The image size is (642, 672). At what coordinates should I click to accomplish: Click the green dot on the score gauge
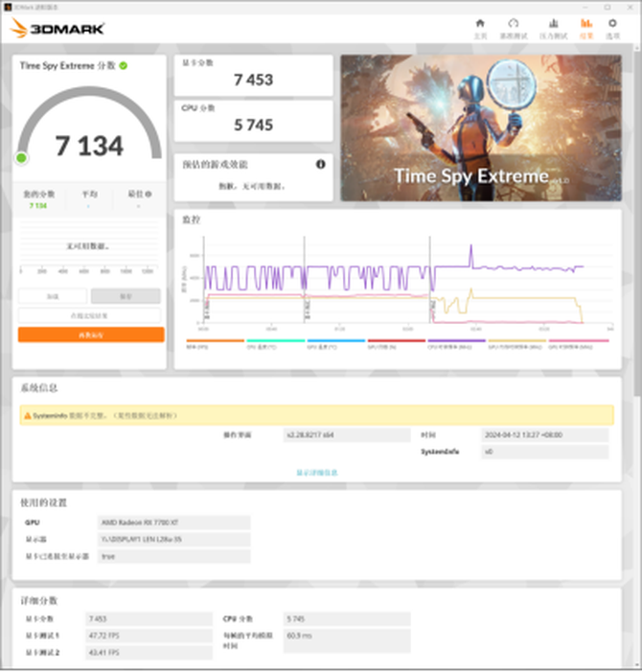click(x=21, y=158)
